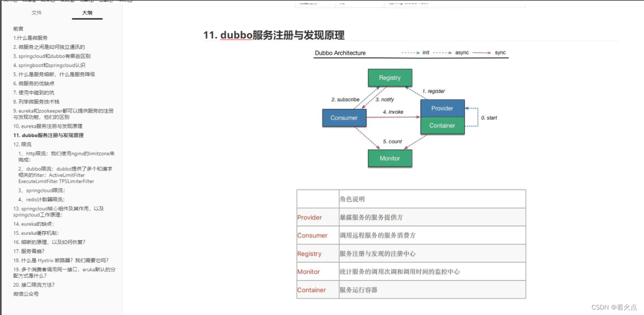The width and height of the screenshot is (644, 315).
Task: Click the red Container cell in the table
Action: 318,289
